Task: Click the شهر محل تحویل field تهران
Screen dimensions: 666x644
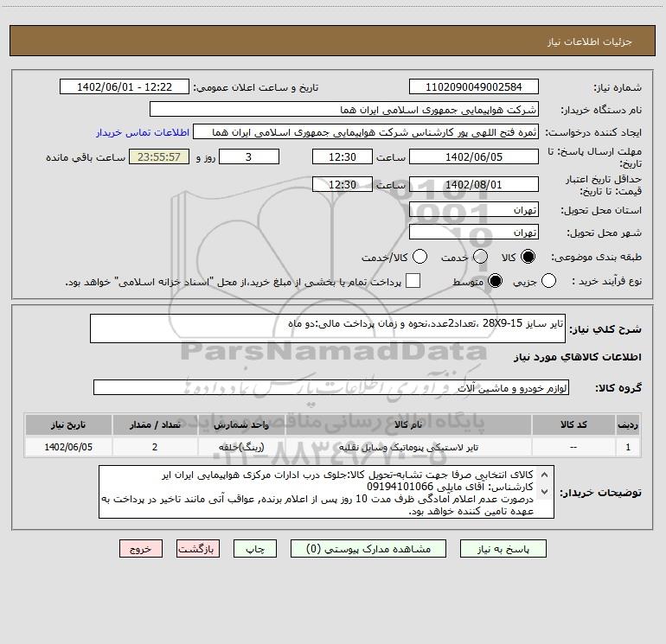Action: coord(474,233)
